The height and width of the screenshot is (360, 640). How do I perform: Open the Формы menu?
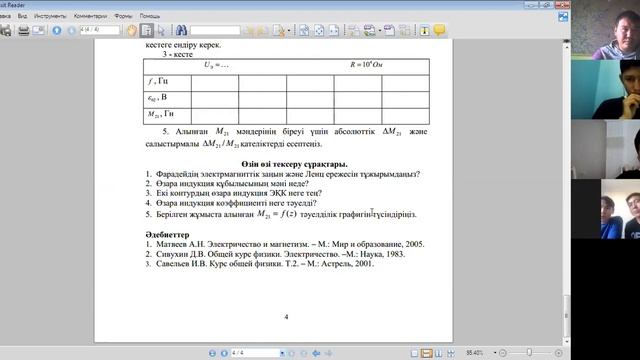(123, 16)
